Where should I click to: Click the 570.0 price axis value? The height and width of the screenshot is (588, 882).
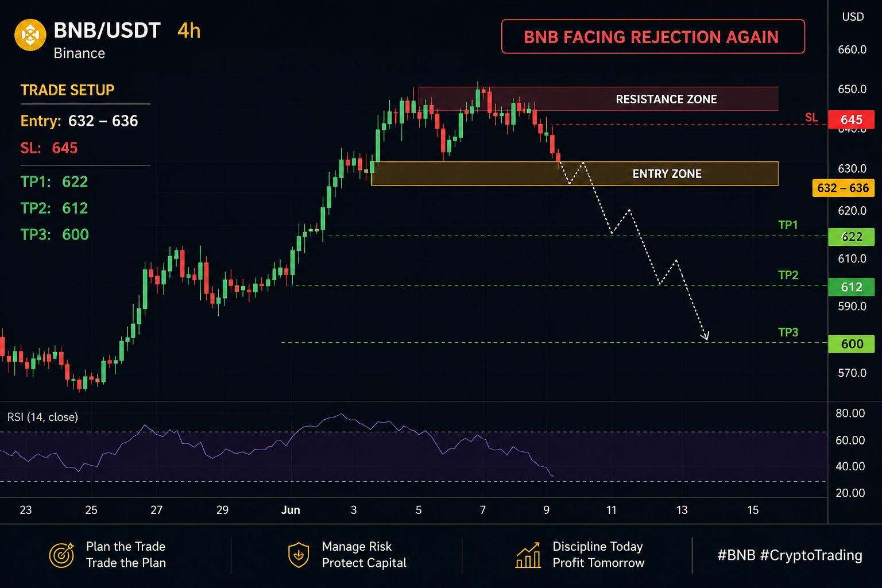852,373
